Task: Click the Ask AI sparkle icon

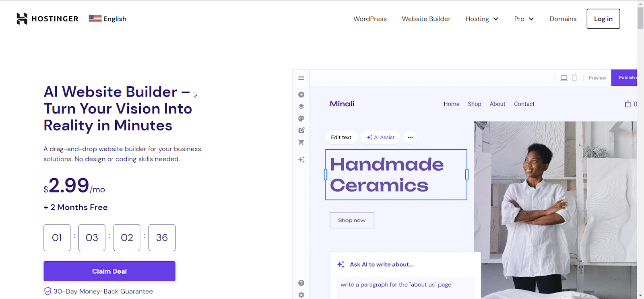Action: [341, 264]
